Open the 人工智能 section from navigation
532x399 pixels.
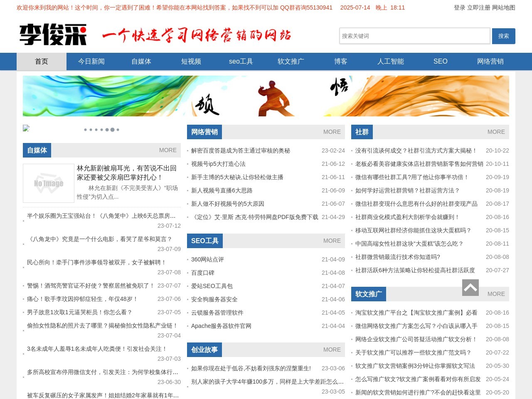390,61
